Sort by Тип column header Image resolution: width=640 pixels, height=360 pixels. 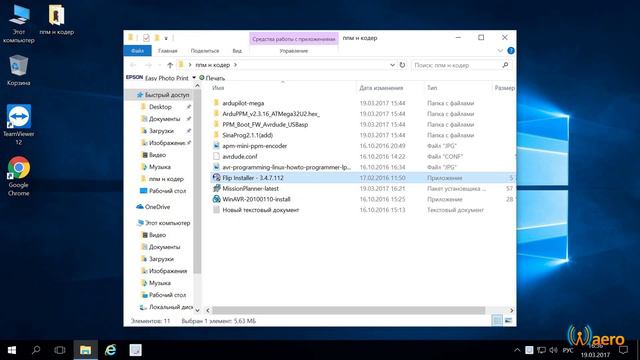coord(432,88)
